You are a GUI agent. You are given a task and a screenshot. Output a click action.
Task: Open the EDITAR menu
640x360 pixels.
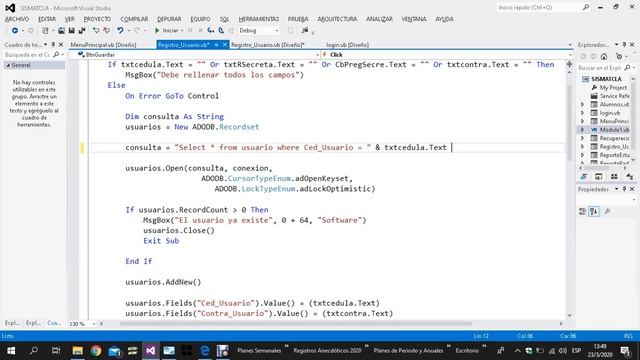click(47, 19)
